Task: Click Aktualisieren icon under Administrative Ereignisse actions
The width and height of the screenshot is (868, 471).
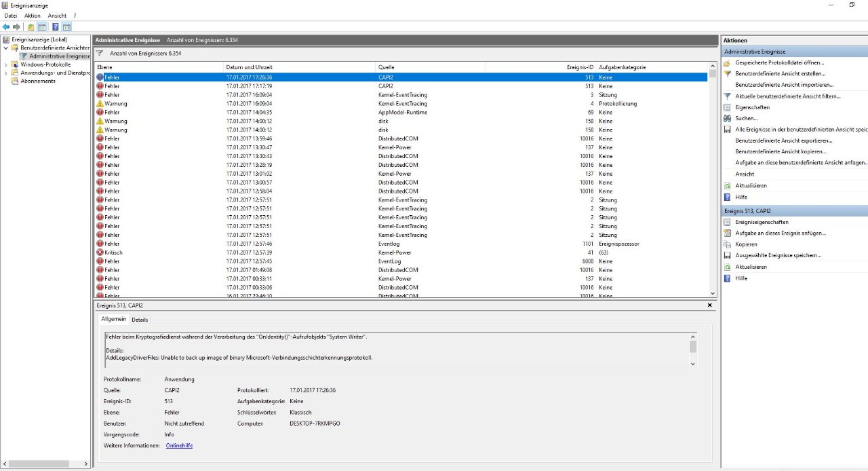Action: [728, 185]
